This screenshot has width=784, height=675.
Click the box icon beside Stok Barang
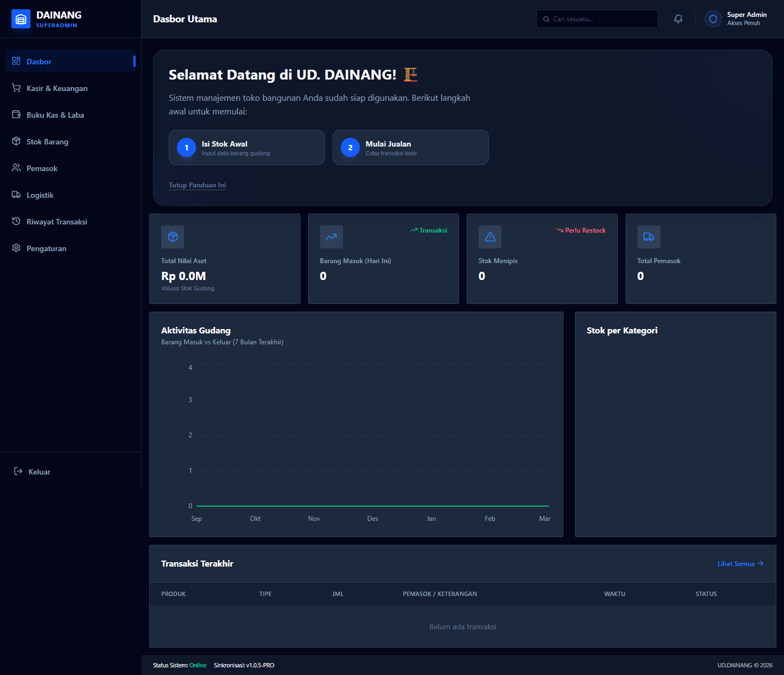click(16, 141)
